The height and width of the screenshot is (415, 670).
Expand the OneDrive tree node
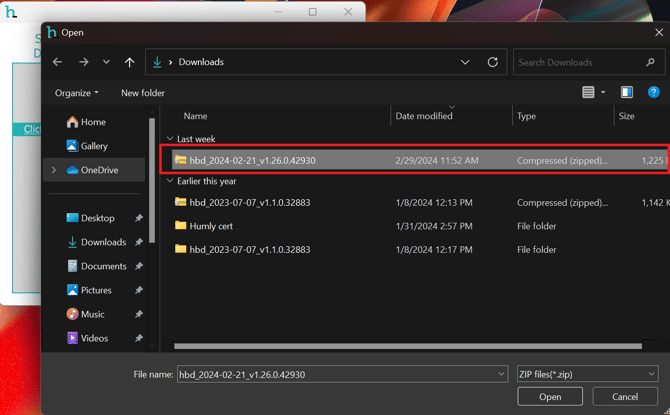pyautogui.click(x=54, y=170)
